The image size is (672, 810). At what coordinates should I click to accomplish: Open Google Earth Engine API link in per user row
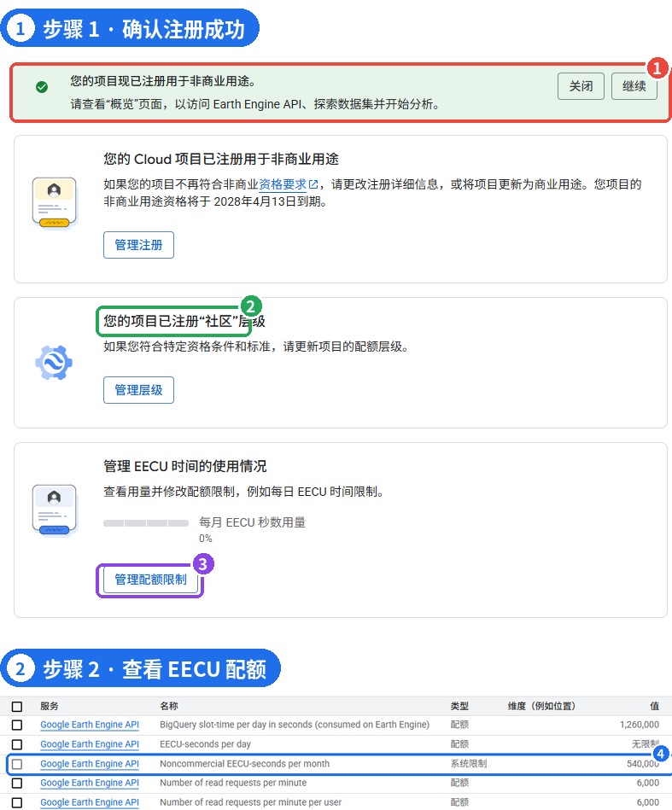tap(90, 803)
